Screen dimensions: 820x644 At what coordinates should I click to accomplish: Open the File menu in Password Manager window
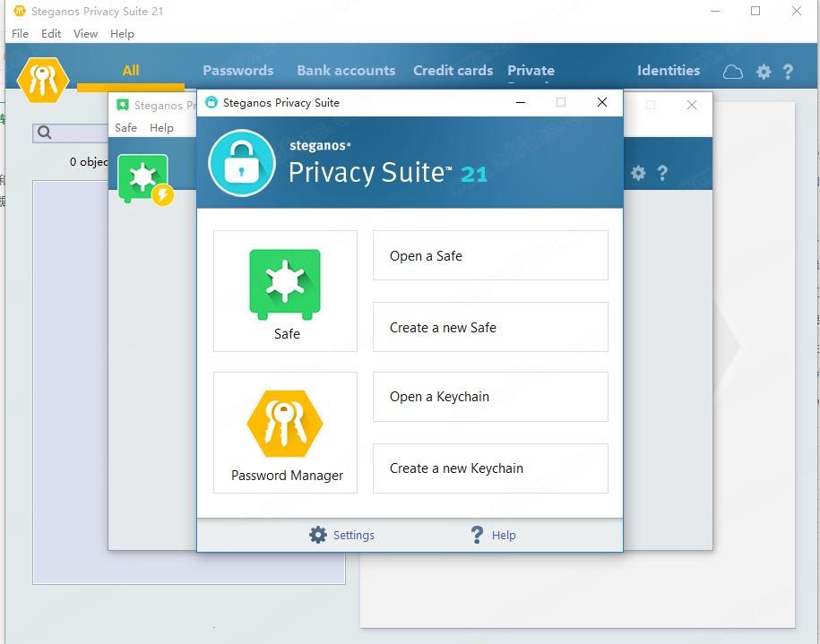(20, 34)
